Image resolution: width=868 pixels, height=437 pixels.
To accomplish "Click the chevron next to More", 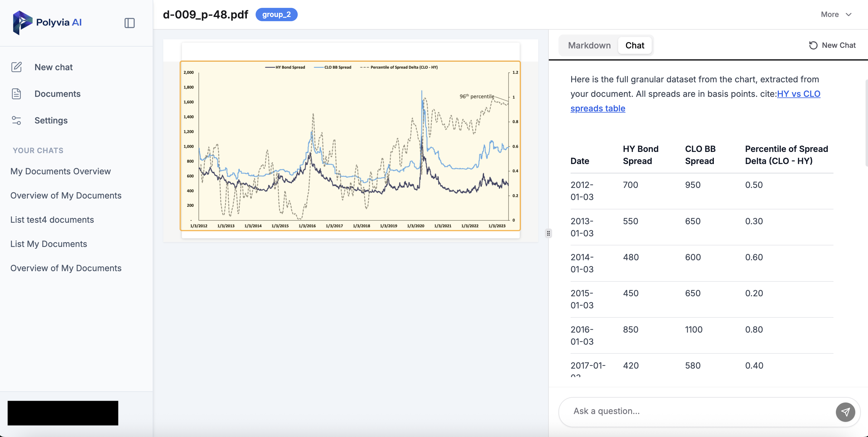I will pos(849,15).
